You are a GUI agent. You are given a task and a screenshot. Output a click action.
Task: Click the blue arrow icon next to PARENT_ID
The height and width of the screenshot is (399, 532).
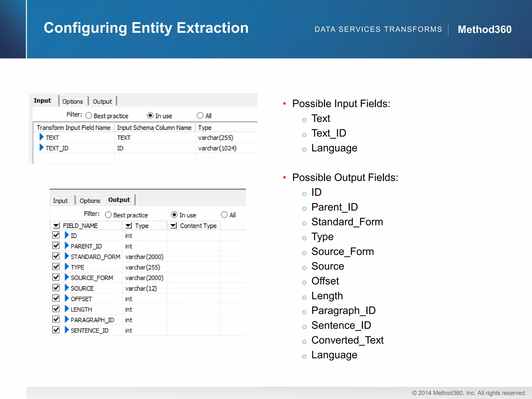tap(67, 245)
